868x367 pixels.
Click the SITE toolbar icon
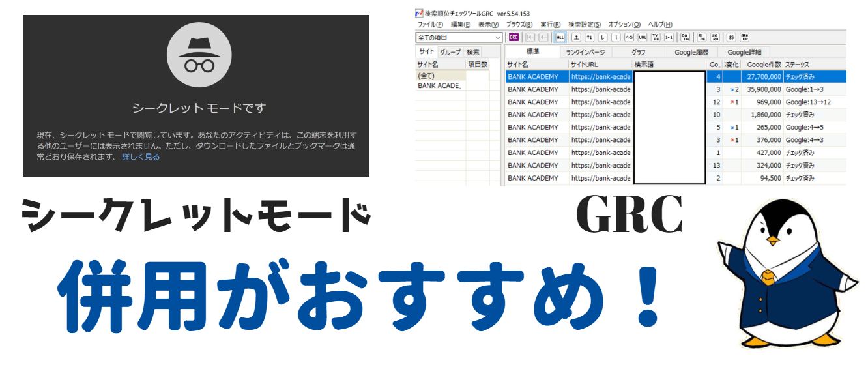pos(702,37)
